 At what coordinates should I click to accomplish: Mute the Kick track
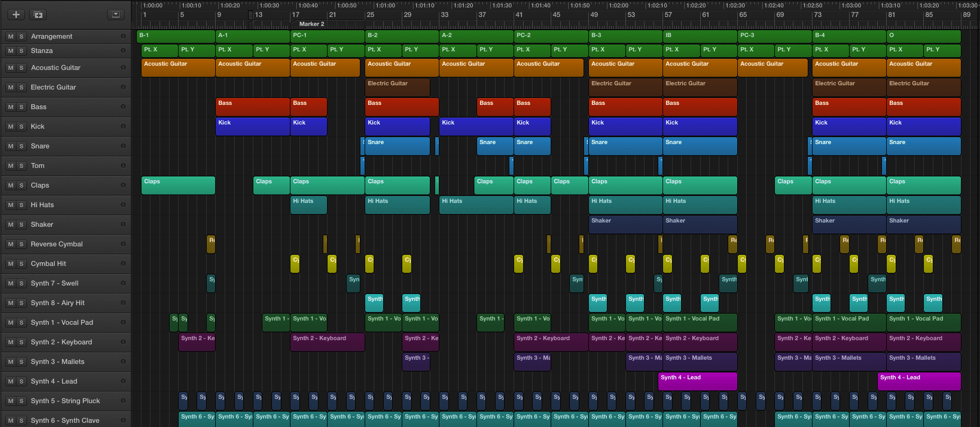11,127
